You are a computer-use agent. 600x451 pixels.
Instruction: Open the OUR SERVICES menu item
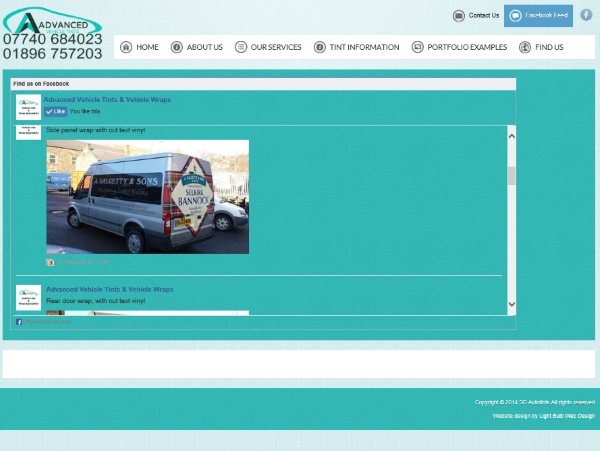275,47
